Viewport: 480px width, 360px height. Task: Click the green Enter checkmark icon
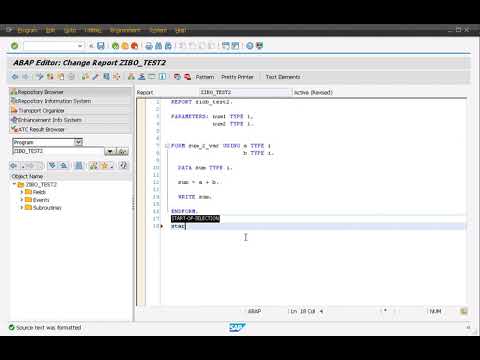tap(14, 46)
